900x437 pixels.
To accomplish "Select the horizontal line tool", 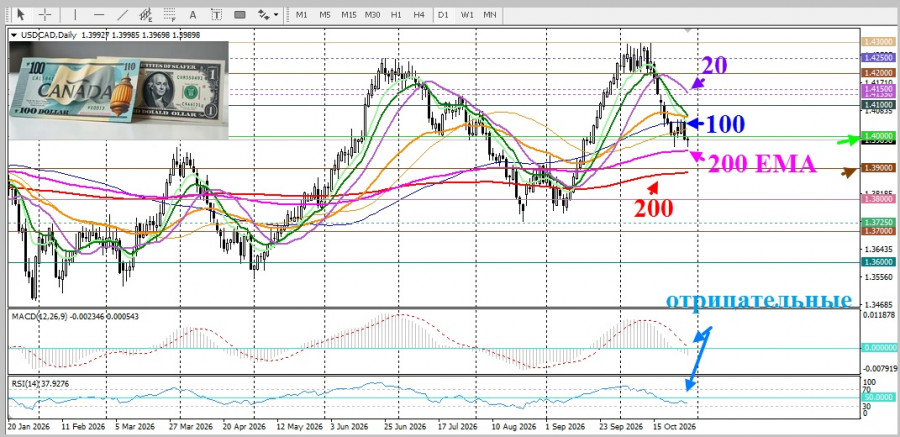I will click(99, 14).
